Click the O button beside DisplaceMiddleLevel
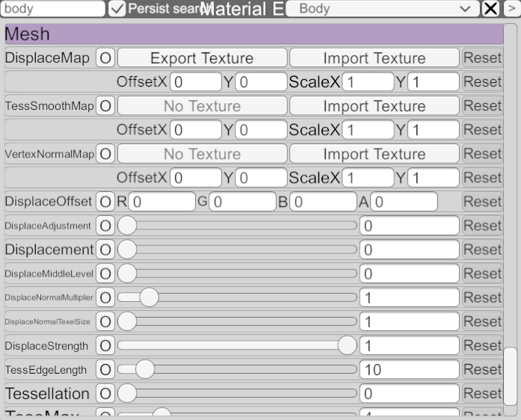The width and height of the screenshot is (521, 420). [105, 274]
